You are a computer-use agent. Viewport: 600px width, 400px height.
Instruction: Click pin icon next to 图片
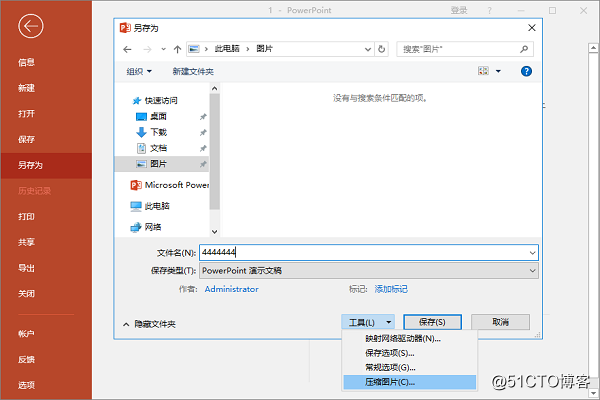pyautogui.click(x=203, y=164)
